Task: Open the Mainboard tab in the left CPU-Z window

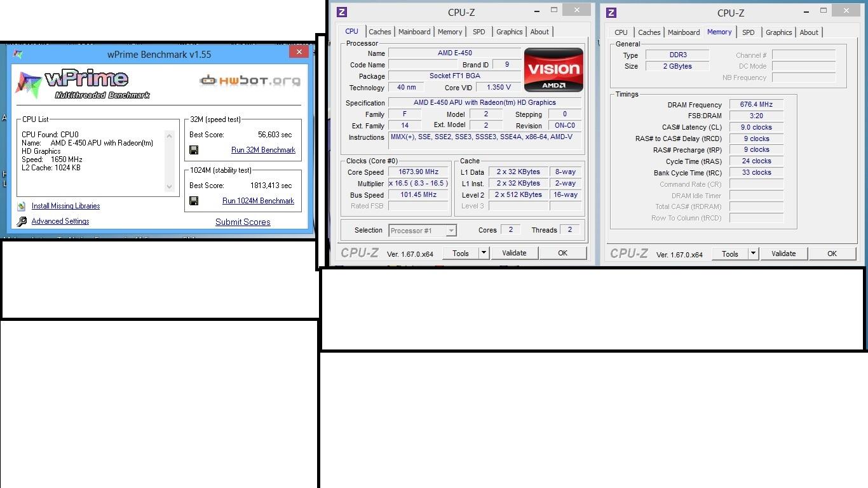Action: [x=414, y=32]
